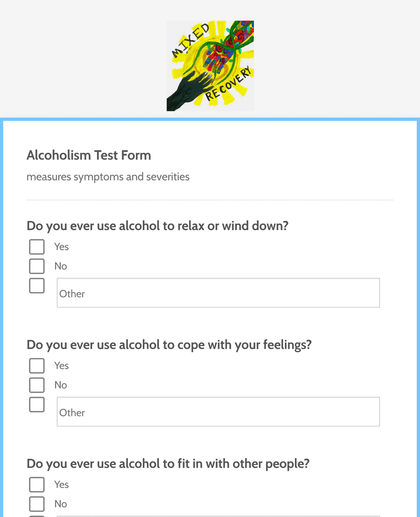Check the Other option for the feelings question
Image resolution: width=420 pixels, height=517 pixels.
pyautogui.click(x=37, y=404)
